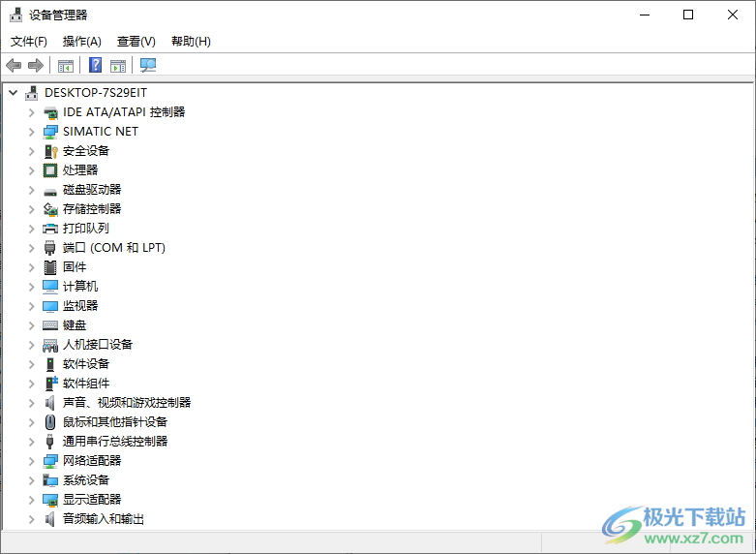This screenshot has height=554, width=756.
Task: Click the DESKTOP-7S29EIT computer icon
Action: (x=32, y=93)
